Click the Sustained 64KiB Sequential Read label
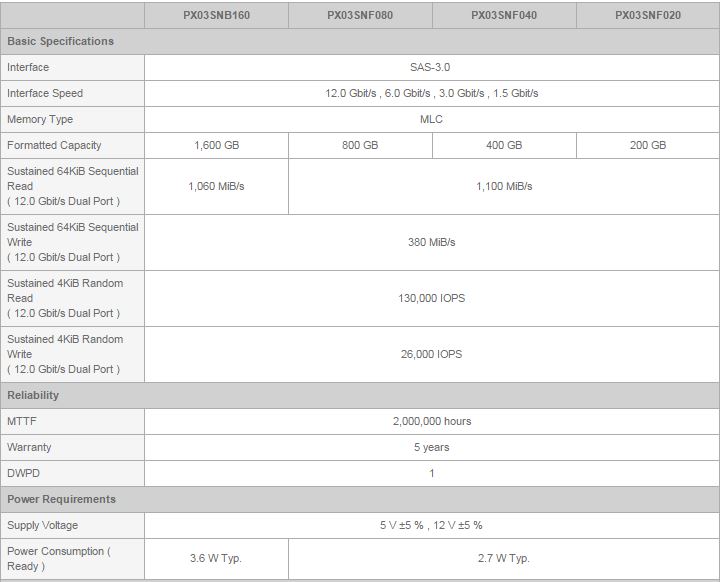Image resolution: width=720 pixels, height=582 pixels. [x=73, y=186]
